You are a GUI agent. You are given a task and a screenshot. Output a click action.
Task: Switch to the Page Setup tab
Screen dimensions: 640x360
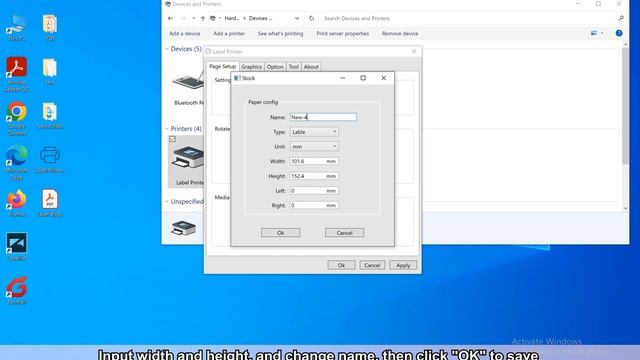pos(222,66)
